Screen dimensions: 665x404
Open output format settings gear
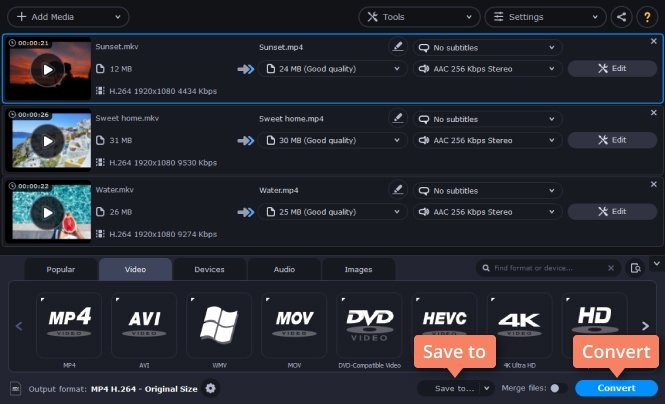210,388
